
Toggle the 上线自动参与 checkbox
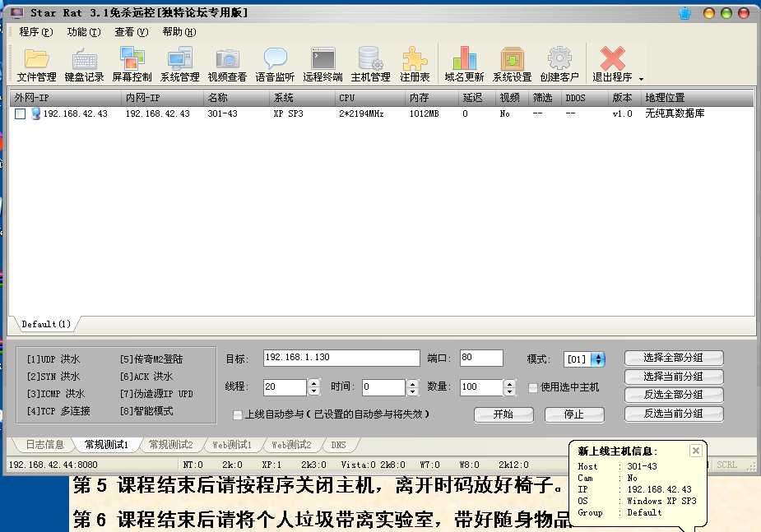coord(237,414)
